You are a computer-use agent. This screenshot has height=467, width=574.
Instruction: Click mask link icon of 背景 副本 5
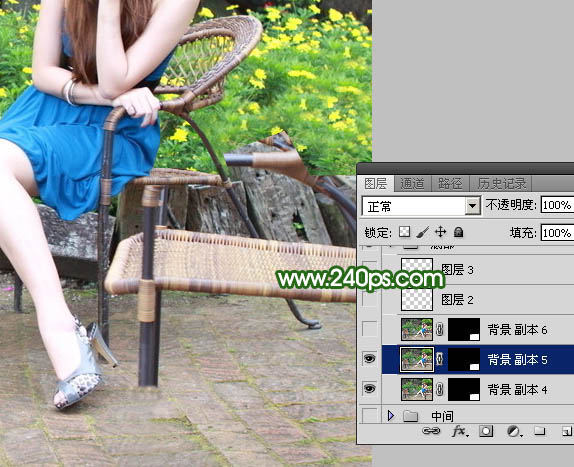click(440, 359)
